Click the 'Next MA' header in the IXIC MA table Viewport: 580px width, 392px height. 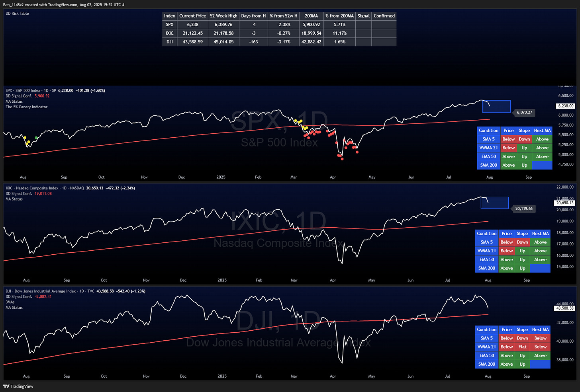(x=540, y=234)
